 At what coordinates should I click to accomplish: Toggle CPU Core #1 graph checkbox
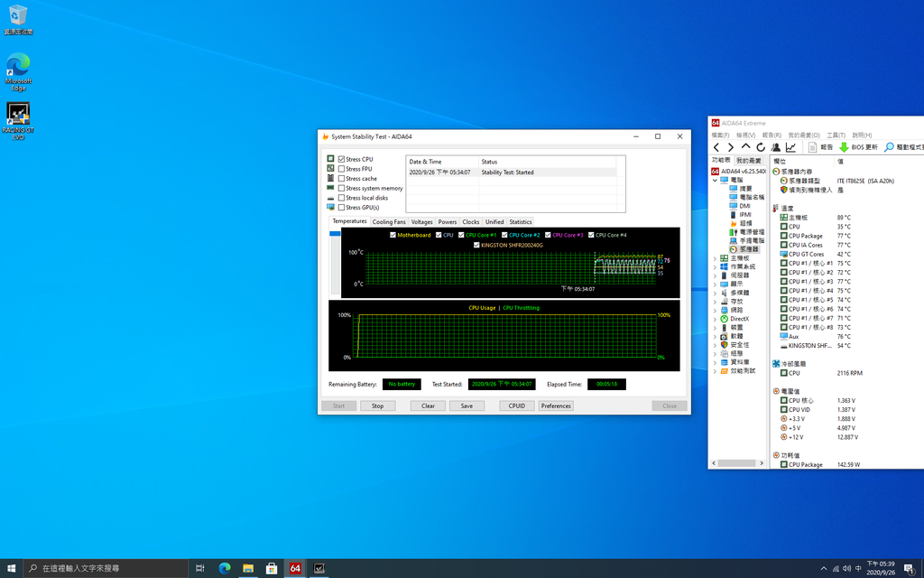click(461, 235)
